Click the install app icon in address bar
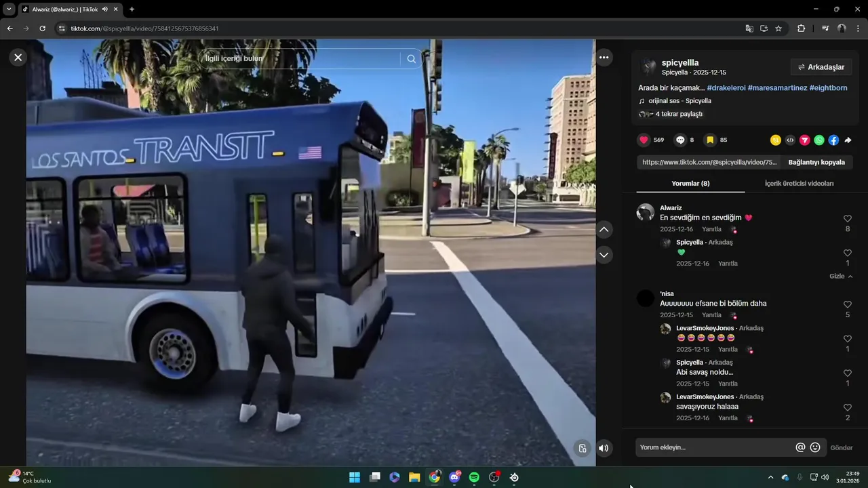868x488 pixels. pos(764,28)
